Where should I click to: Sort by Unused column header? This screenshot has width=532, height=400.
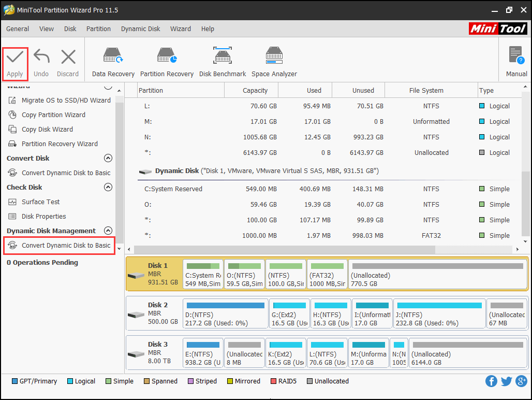358,90
